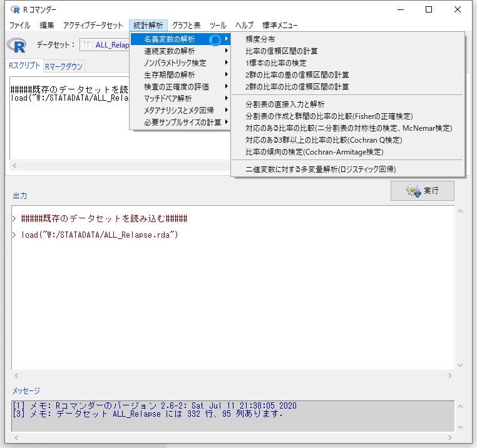Open the ファイル menu
The height and width of the screenshot is (448, 477).
click(x=19, y=25)
